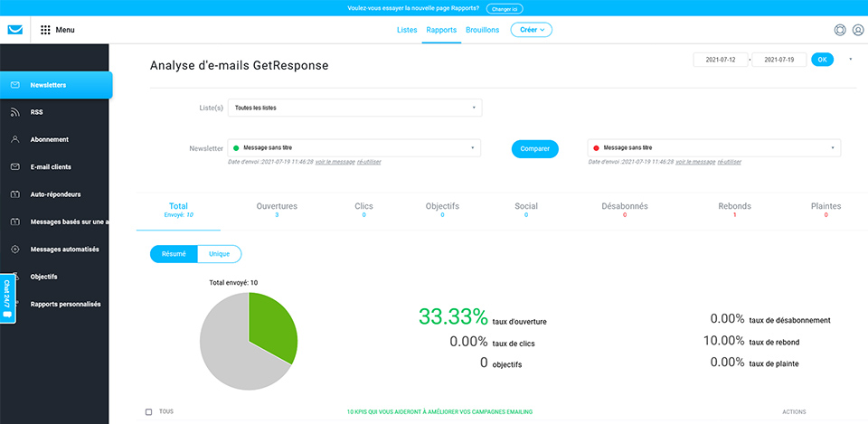
Task: Click the Comparer button
Action: point(534,149)
